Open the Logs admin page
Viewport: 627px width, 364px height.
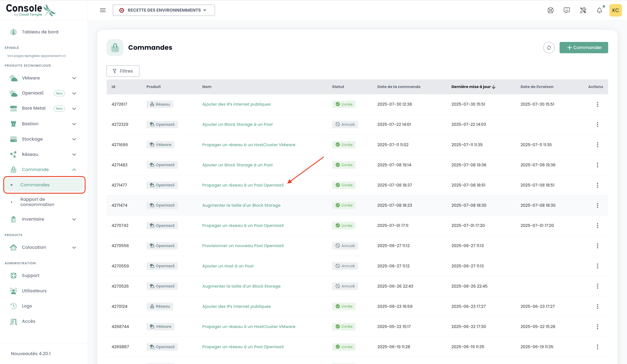click(x=27, y=306)
